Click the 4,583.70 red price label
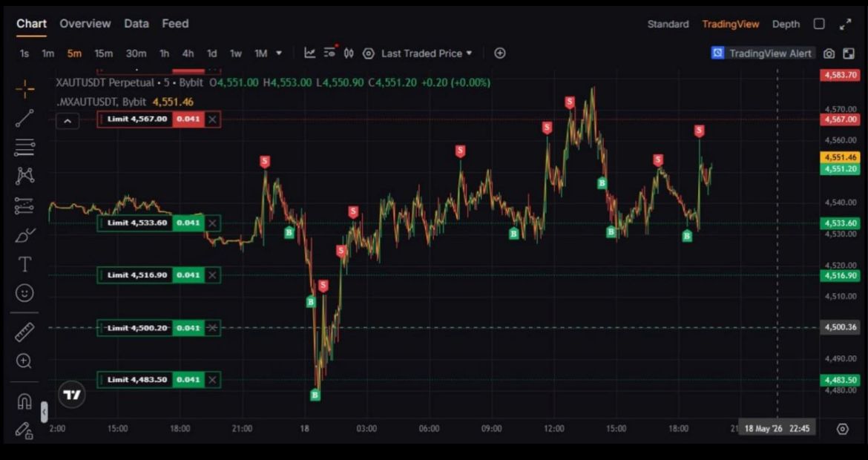This screenshot has height=460, width=868. pyautogui.click(x=840, y=75)
